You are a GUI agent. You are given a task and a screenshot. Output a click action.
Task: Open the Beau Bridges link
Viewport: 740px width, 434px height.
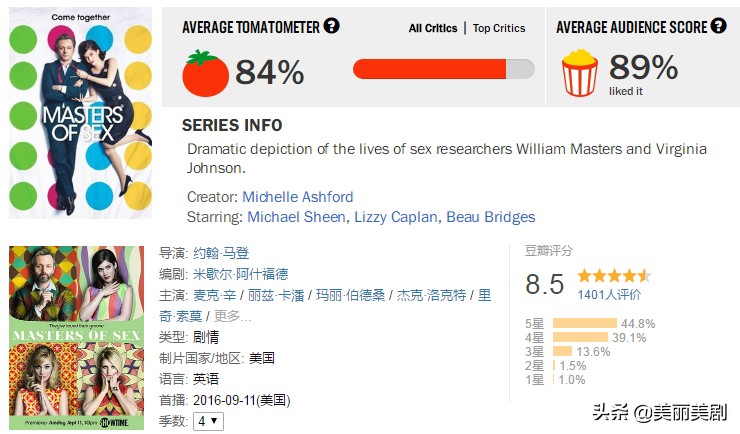coord(491,217)
